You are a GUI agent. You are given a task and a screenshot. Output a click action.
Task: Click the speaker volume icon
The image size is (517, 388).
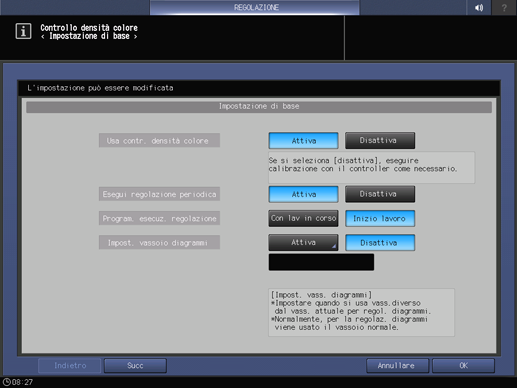tap(479, 7)
